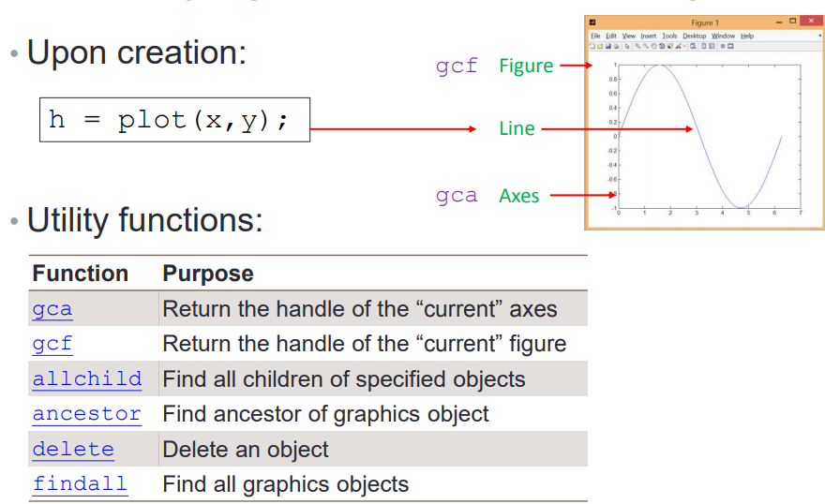
Task: Click the Save Figure disk icon
Action: [608, 46]
